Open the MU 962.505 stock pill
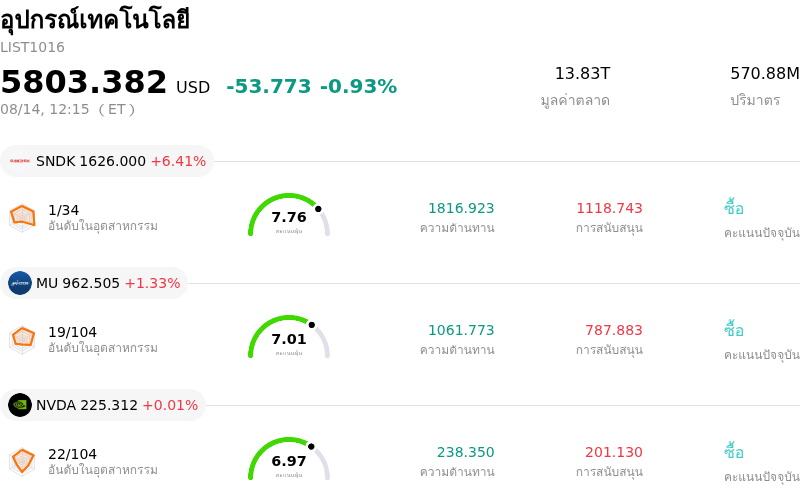Viewport: 800px width, 499px height. click(94, 283)
